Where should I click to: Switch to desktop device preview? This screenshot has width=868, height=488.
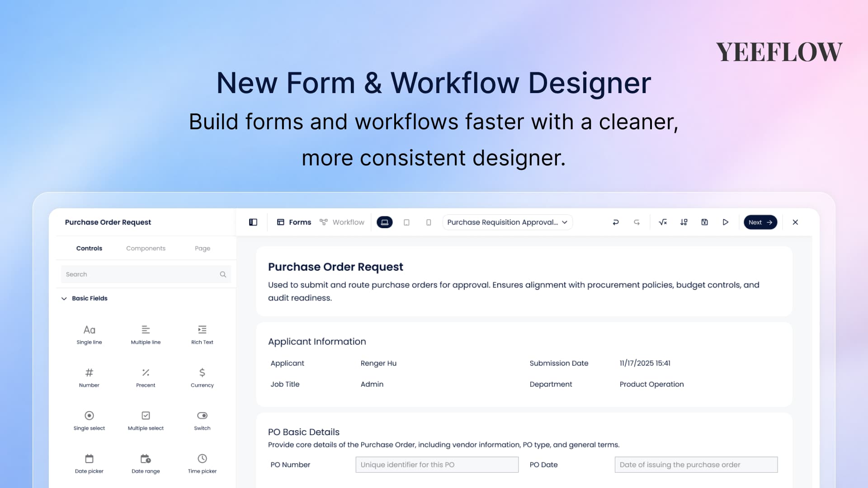tap(385, 222)
